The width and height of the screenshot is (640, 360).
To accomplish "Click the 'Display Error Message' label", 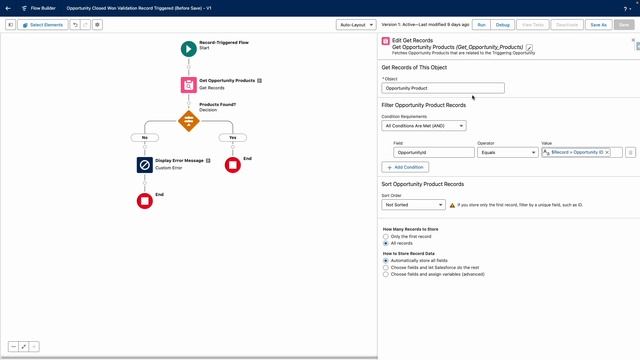I will point(179,160).
